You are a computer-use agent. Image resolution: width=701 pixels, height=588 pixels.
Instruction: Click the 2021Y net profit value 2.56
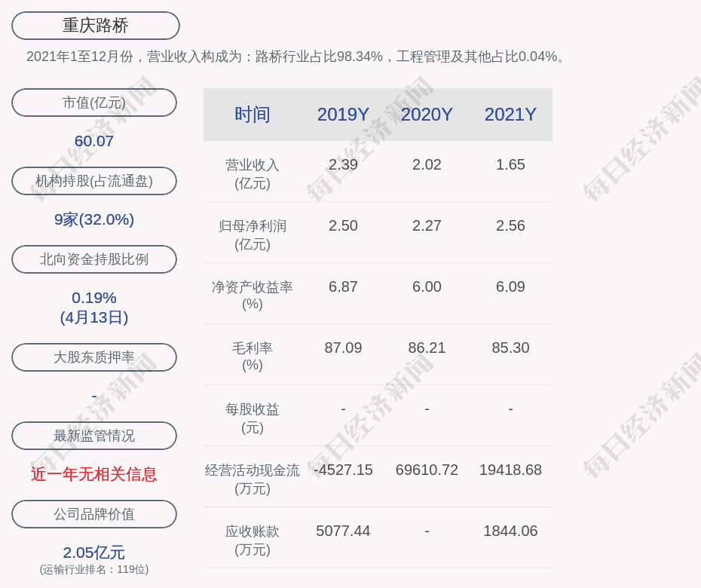(x=510, y=226)
